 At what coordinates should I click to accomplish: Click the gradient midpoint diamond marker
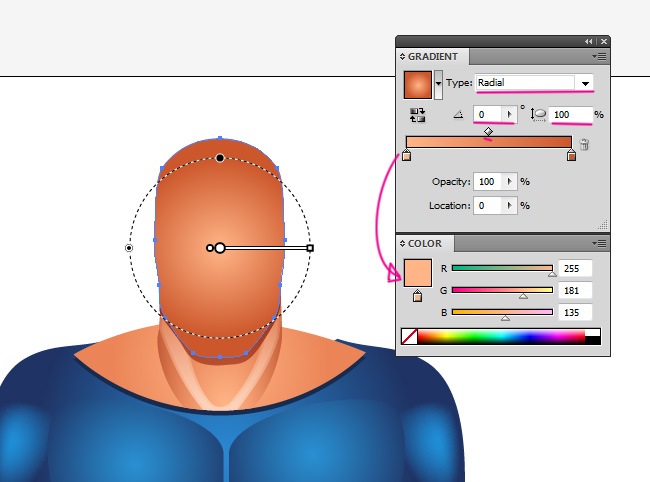click(x=488, y=131)
